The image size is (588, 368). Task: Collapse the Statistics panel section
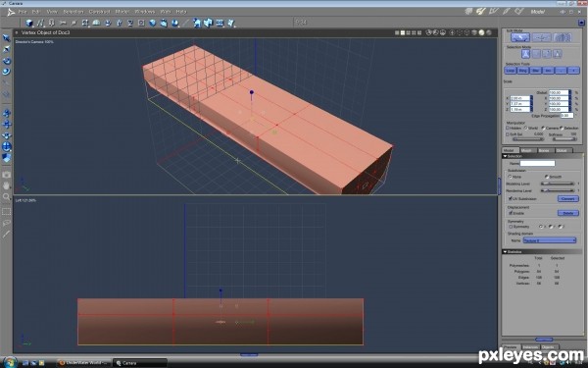pyautogui.click(x=505, y=251)
